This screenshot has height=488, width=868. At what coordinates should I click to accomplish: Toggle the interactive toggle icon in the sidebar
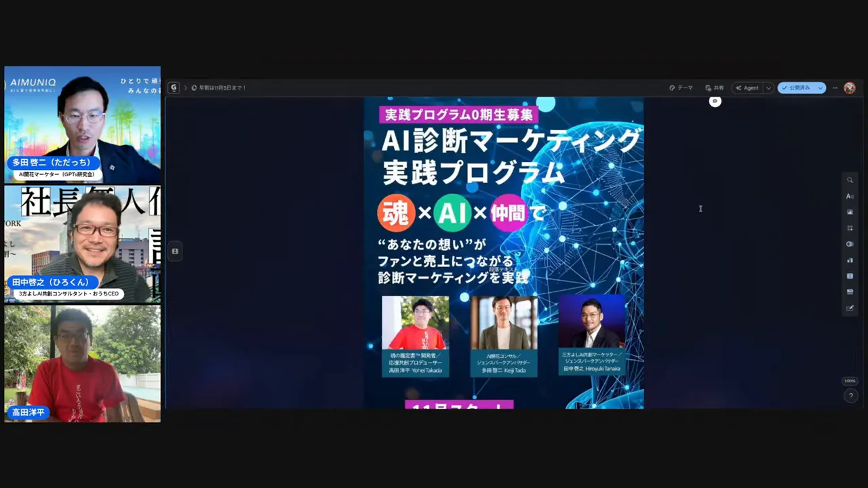click(x=850, y=244)
